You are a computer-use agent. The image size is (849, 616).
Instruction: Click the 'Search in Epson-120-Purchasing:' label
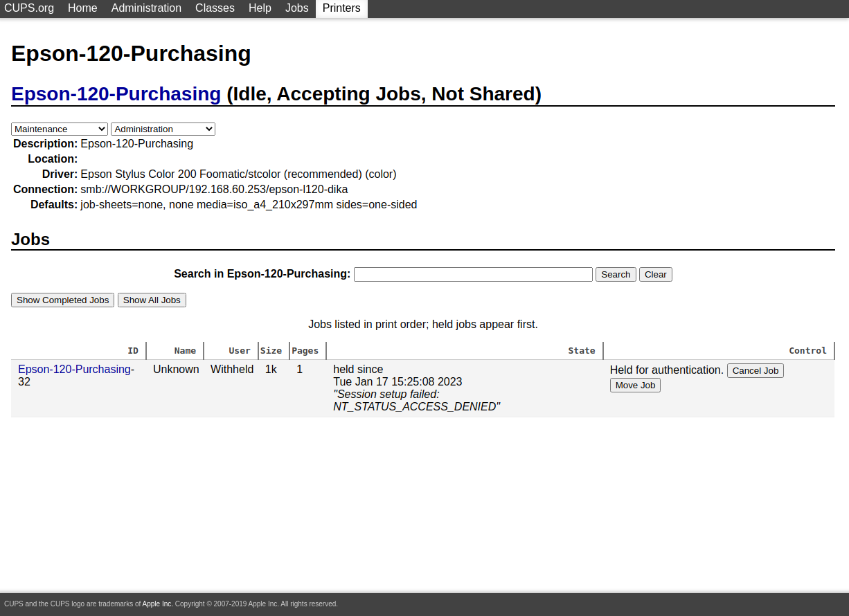point(262,273)
